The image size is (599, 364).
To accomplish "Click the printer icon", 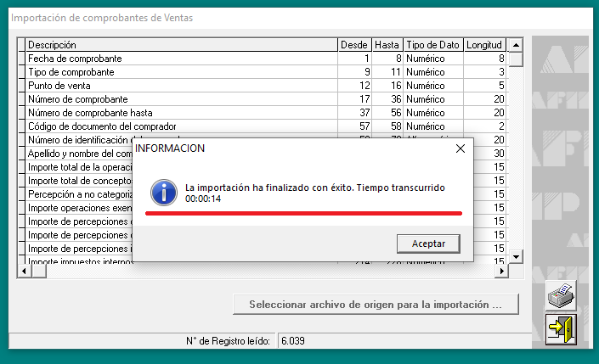I will point(560,297).
